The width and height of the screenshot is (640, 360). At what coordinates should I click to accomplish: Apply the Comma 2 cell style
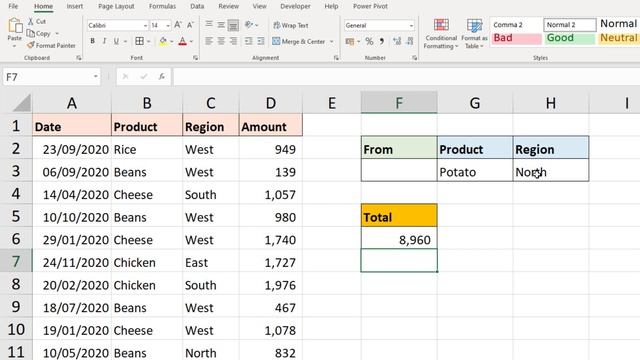coord(516,25)
